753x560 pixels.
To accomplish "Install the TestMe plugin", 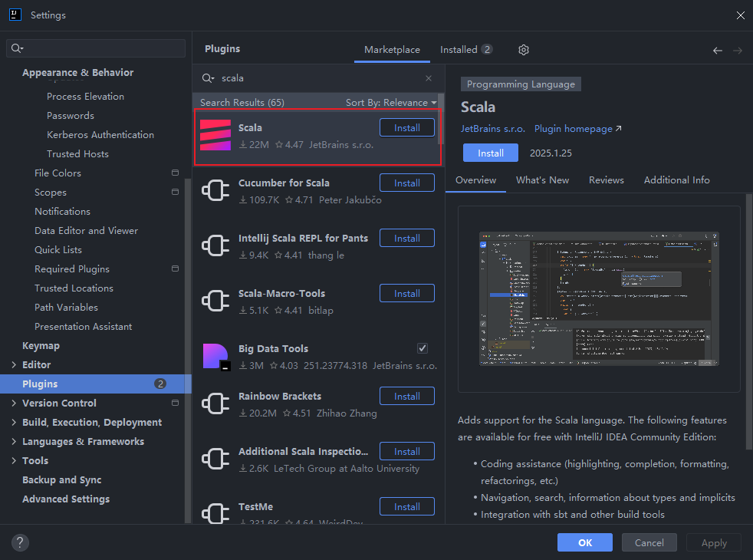I will point(406,507).
